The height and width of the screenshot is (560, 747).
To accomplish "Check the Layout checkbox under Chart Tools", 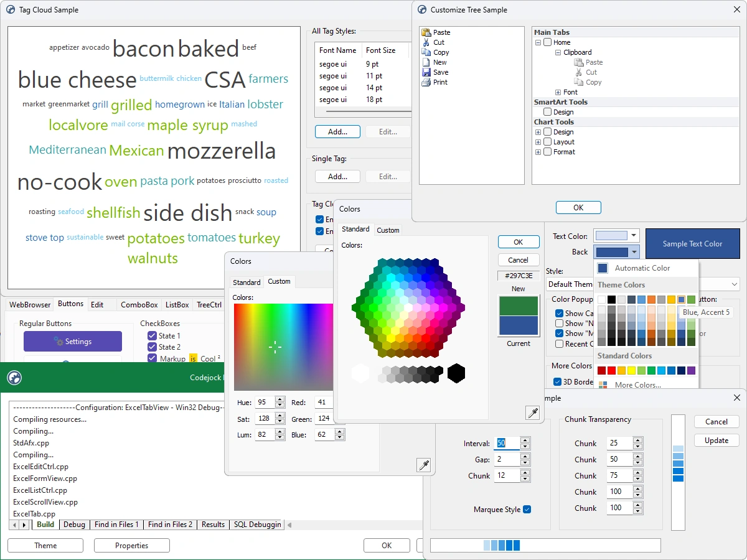I will (x=547, y=142).
